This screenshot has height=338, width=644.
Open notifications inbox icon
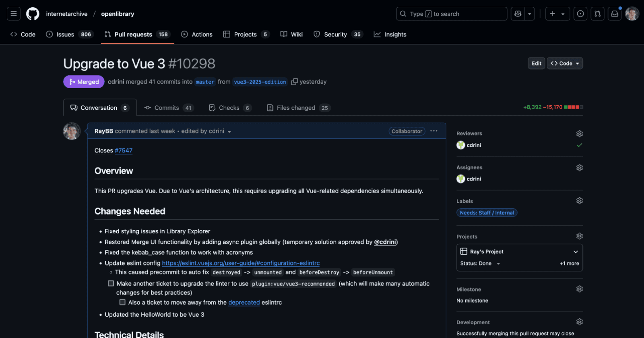coord(614,14)
